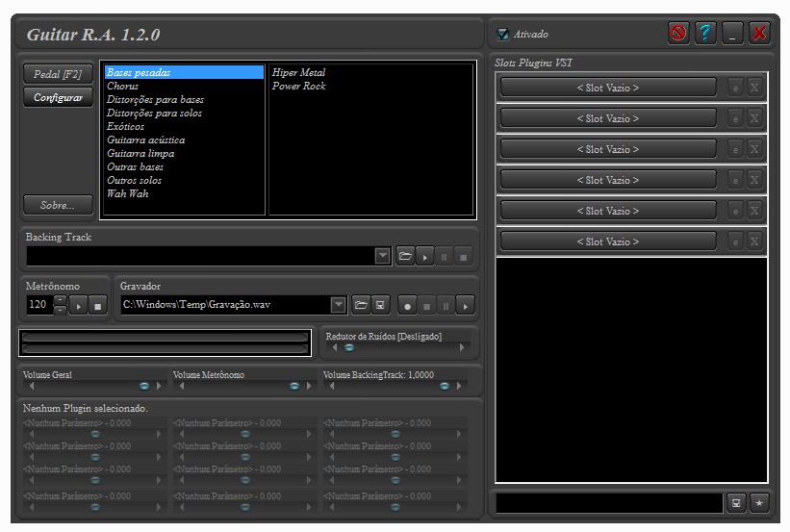
Task: Toggle the Ativado checkbox
Action: click(503, 34)
